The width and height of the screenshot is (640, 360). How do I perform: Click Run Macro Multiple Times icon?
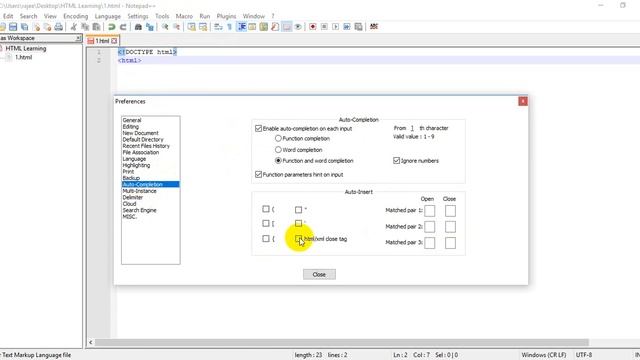[x=347, y=27]
